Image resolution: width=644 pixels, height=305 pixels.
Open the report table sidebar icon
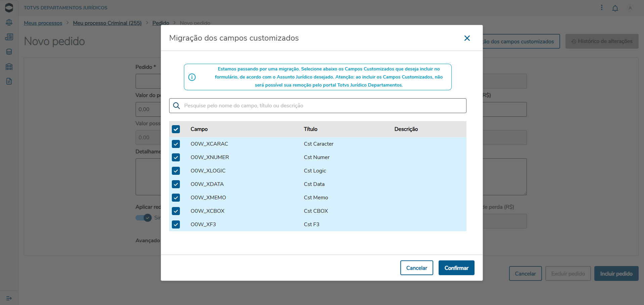[9, 37]
